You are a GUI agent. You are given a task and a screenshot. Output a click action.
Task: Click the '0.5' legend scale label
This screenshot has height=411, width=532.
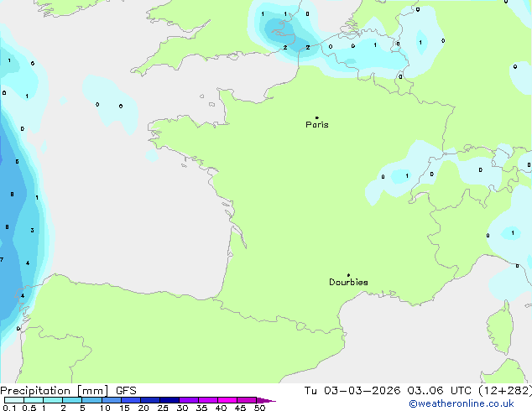coord(29,408)
